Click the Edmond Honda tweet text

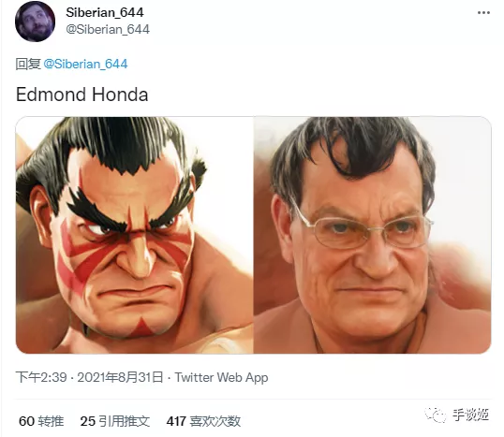82,95
